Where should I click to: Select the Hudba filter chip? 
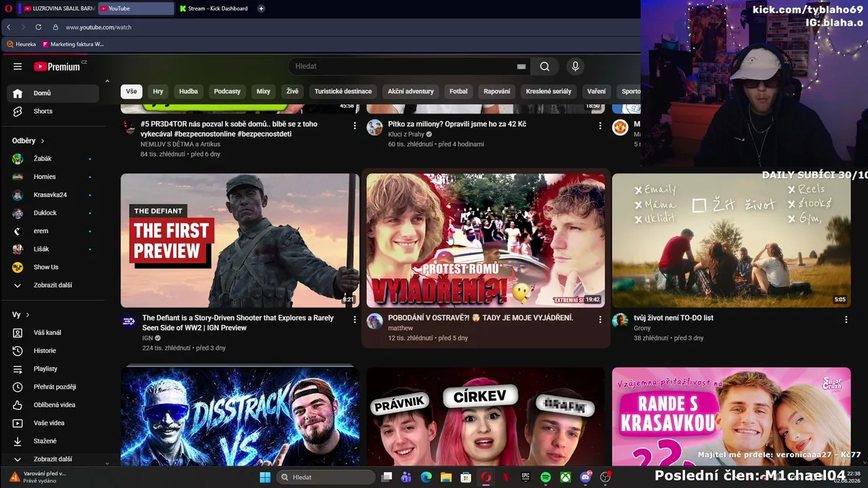(189, 91)
